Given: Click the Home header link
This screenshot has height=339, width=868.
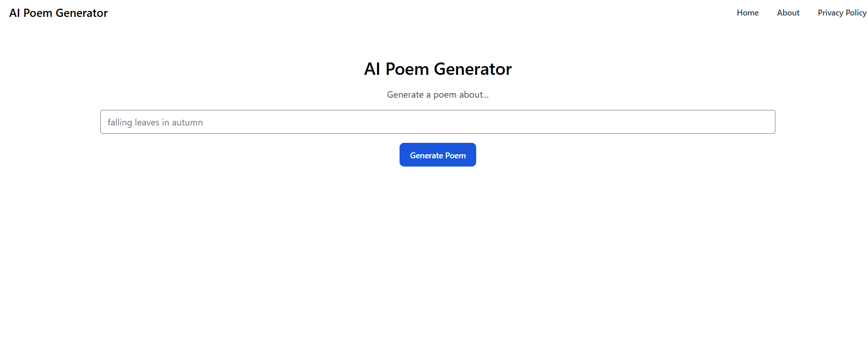Looking at the screenshot, I should [748, 13].
